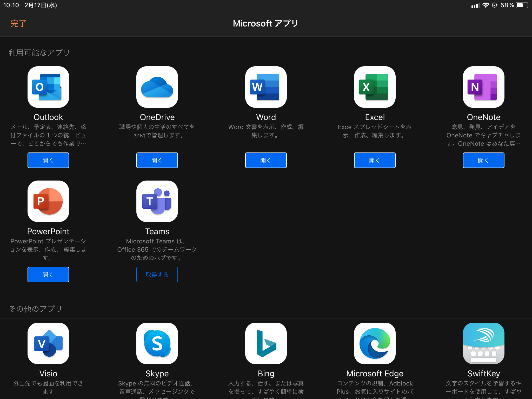
Task: Open Word with its 開く button
Action: pos(266,160)
